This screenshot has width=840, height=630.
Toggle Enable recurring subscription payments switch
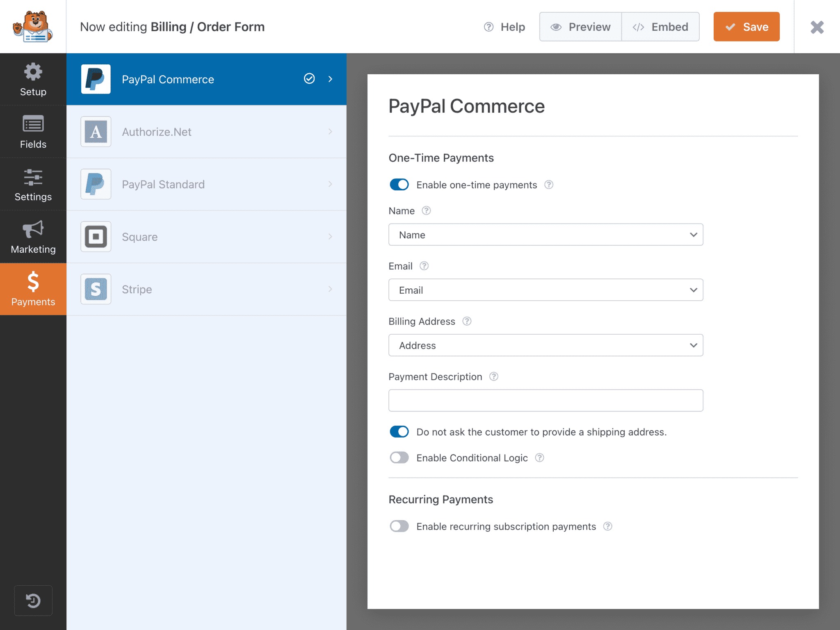pos(399,526)
